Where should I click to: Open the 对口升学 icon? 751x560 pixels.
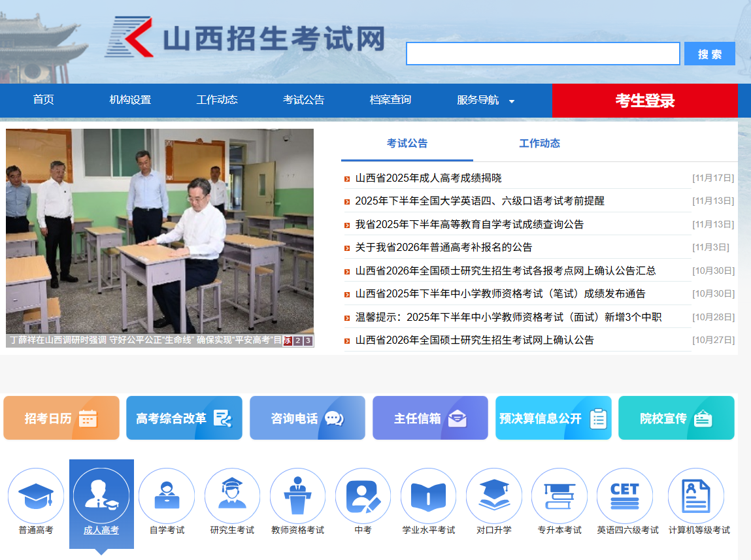tap(494, 495)
